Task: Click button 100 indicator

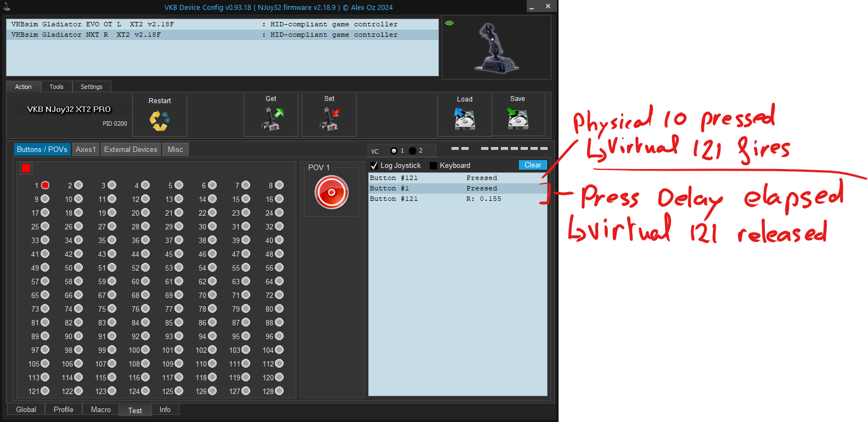Action: [x=145, y=350]
